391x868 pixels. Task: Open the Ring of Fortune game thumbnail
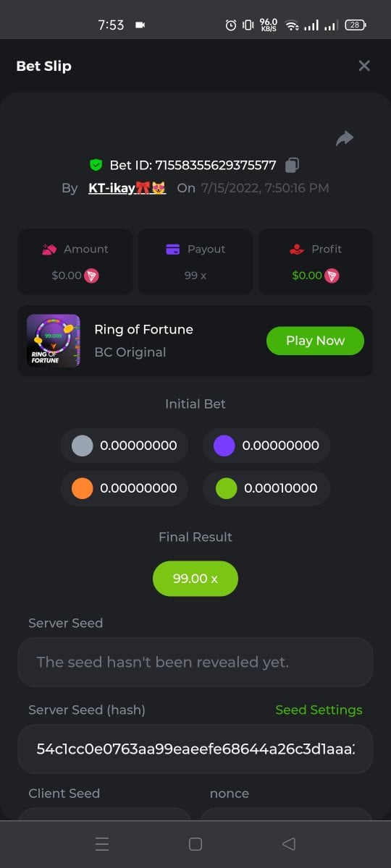pos(54,341)
